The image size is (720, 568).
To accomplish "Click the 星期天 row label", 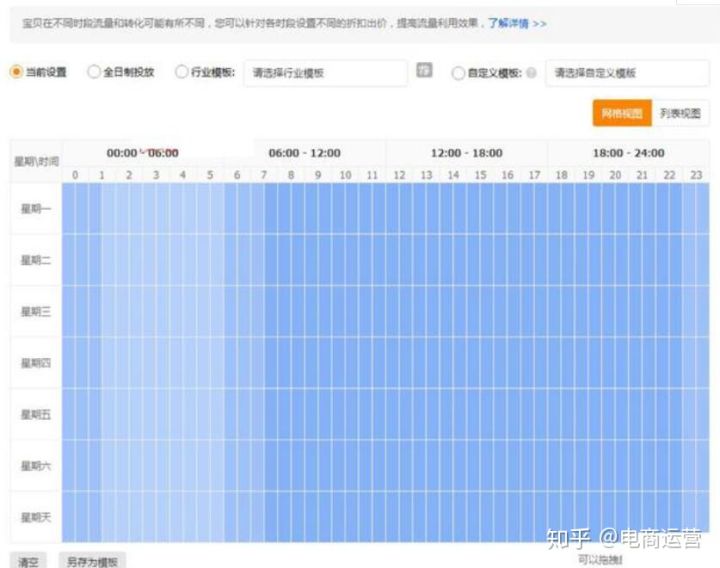I will 36,517.
